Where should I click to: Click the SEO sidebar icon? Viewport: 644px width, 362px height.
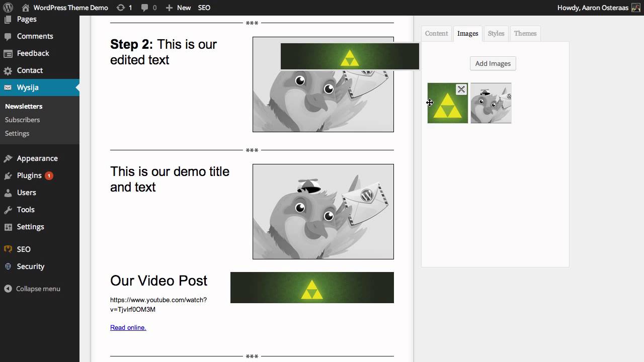pos(8,249)
